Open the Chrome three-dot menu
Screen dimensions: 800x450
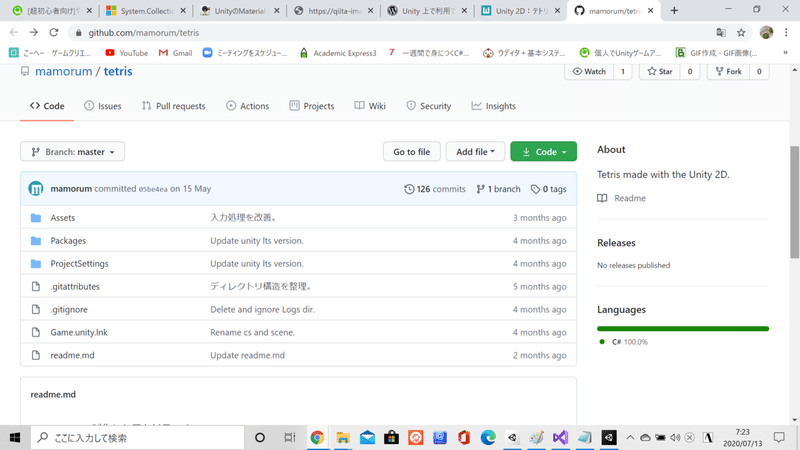pos(786,33)
